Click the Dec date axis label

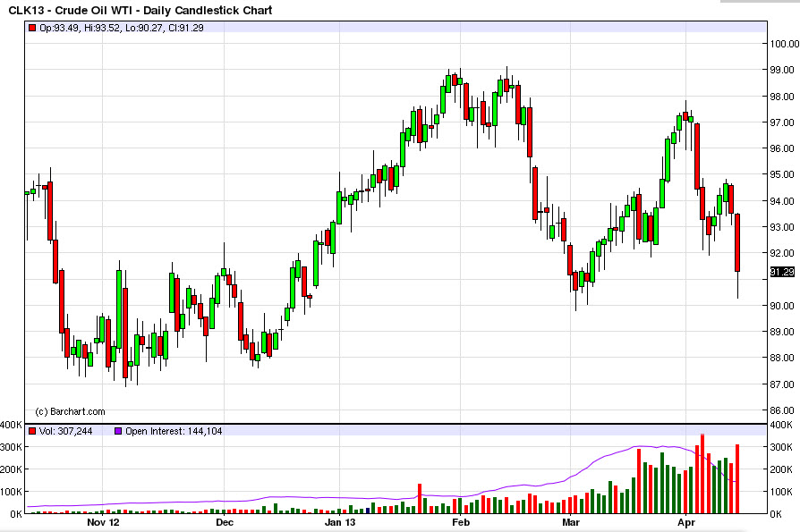point(225,522)
